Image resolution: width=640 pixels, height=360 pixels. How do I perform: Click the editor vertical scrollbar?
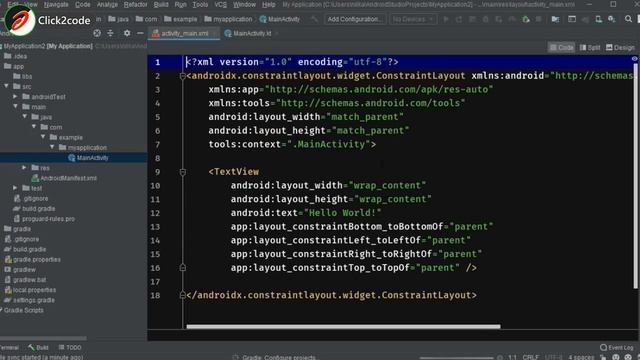pos(636,176)
